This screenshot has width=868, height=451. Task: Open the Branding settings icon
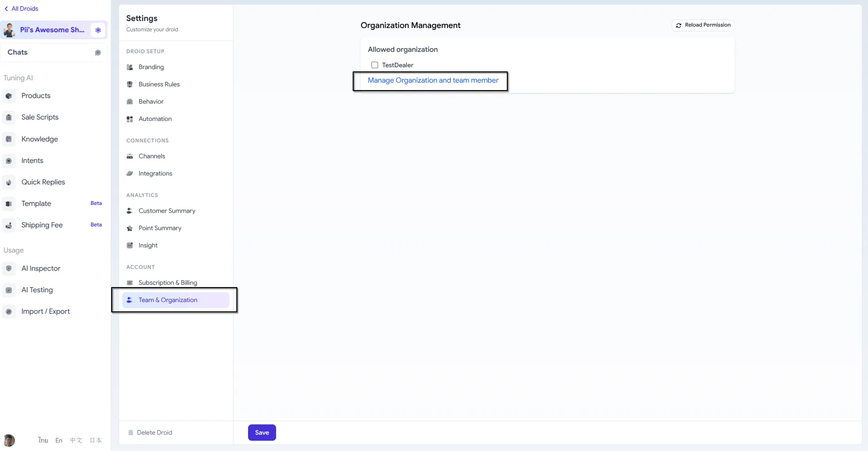[x=129, y=67]
